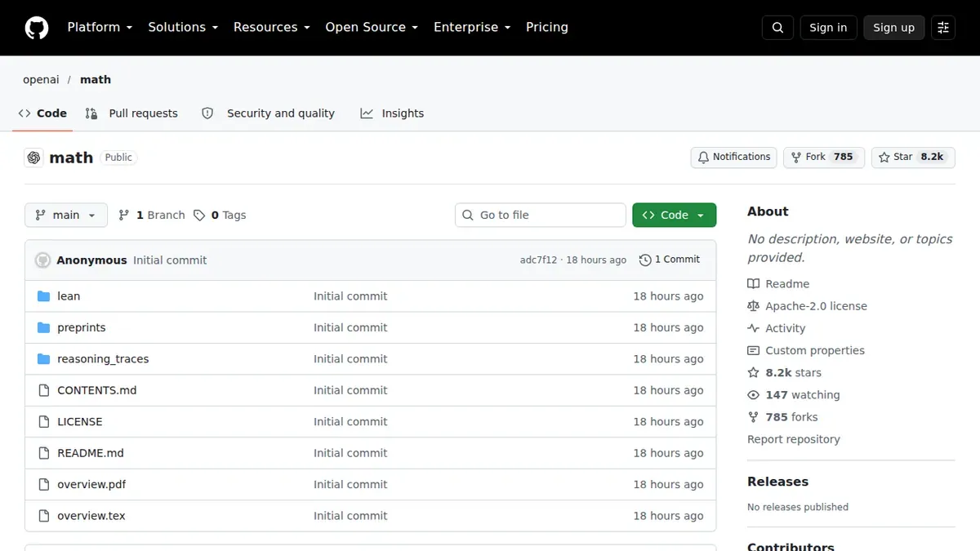
Task: Click the branch icon beside 1 Branch
Action: tap(124, 216)
